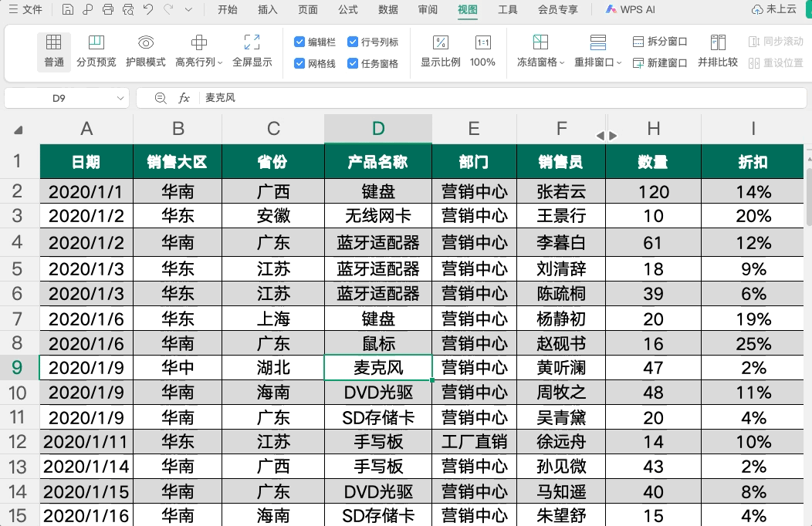Click cell containing 张若云
Viewport: 812px width, 526px height.
561,191
